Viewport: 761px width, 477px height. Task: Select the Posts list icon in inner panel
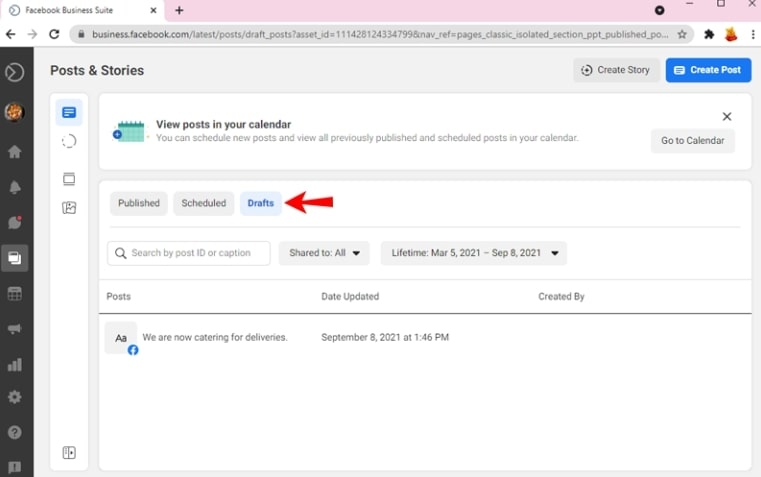(x=69, y=113)
